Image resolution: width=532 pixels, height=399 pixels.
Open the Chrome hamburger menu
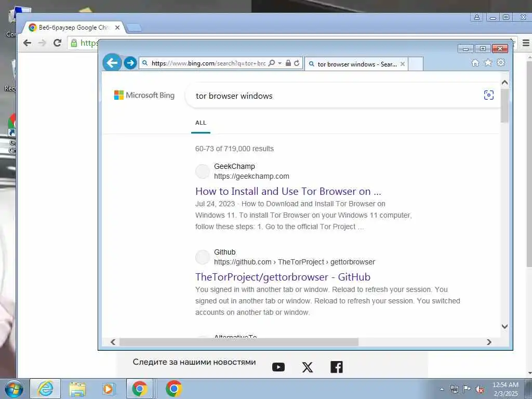tap(526, 43)
